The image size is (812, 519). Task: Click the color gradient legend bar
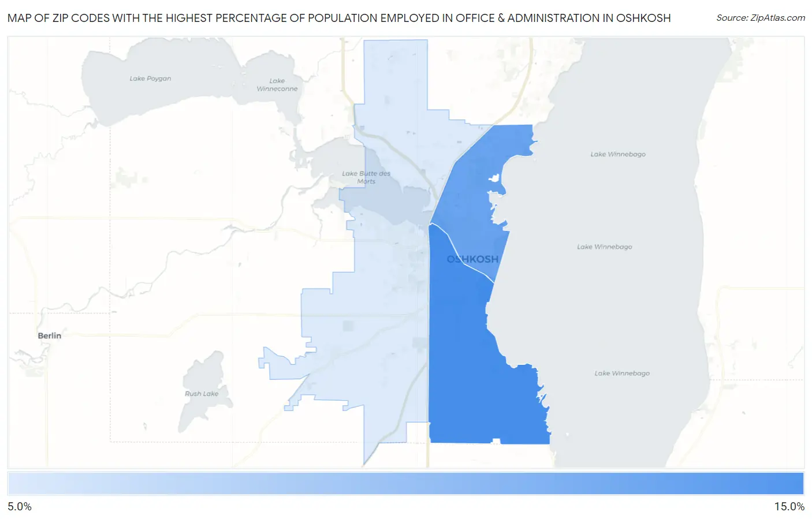tap(406, 484)
